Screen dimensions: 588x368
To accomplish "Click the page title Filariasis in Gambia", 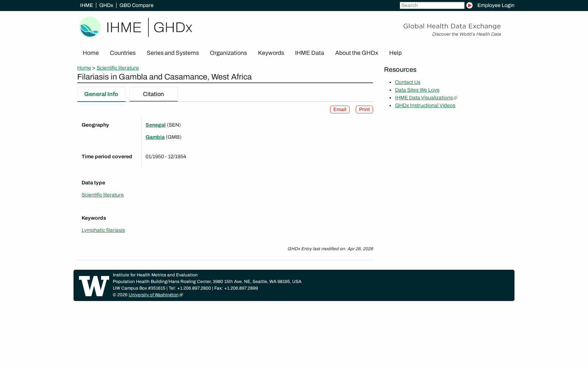I will click(x=164, y=77).
